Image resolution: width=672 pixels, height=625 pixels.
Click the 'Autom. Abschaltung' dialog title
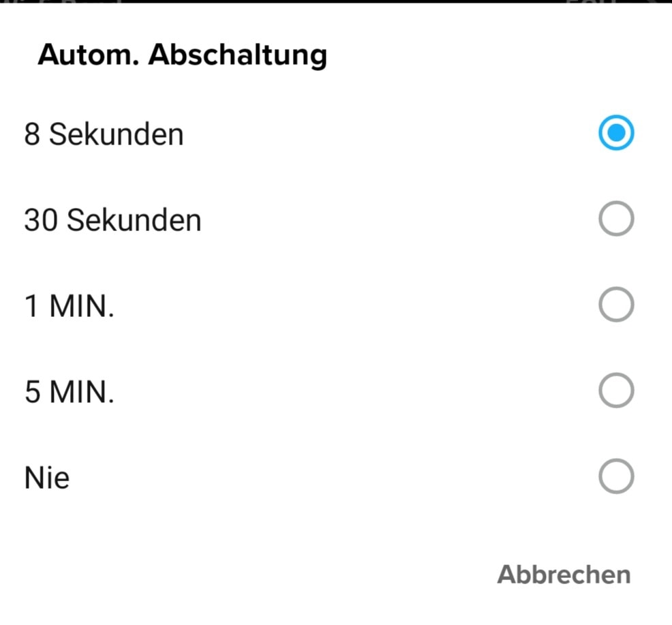tap(182, 55)
